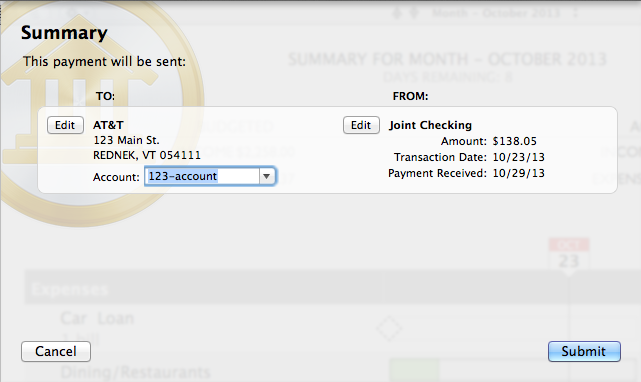This screenshot has height=382, width=641.
Task: Click the $138.05 amount value
Action: pyautogui.click(x=514, y=141)
